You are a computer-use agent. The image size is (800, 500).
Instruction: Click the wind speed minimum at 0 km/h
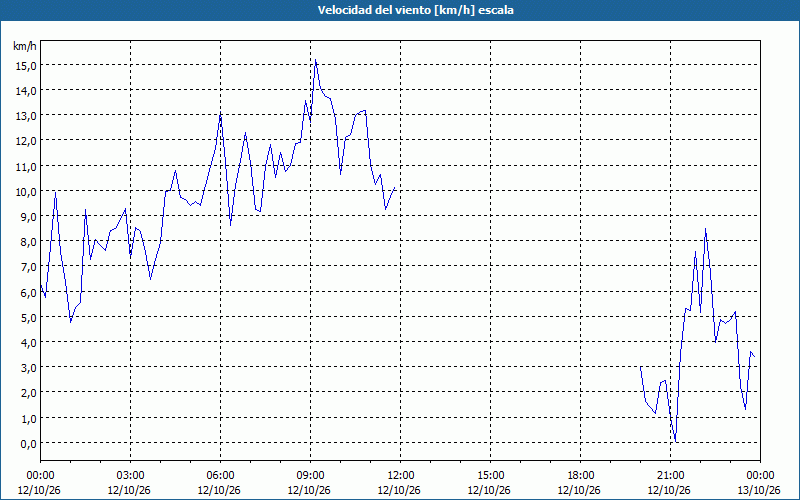pos(676,441)
